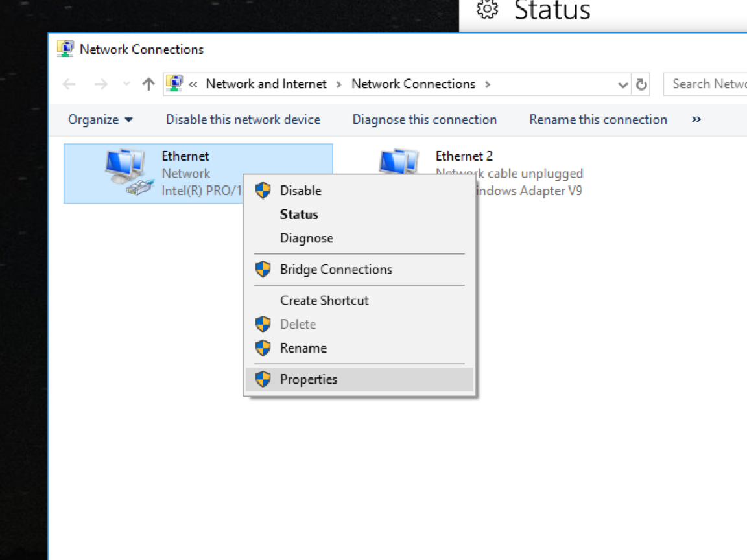The width and height of the screenshot is (747, 560).
Task: Click the Settings gear icon beside Status
Action: [x=487, y=9]
